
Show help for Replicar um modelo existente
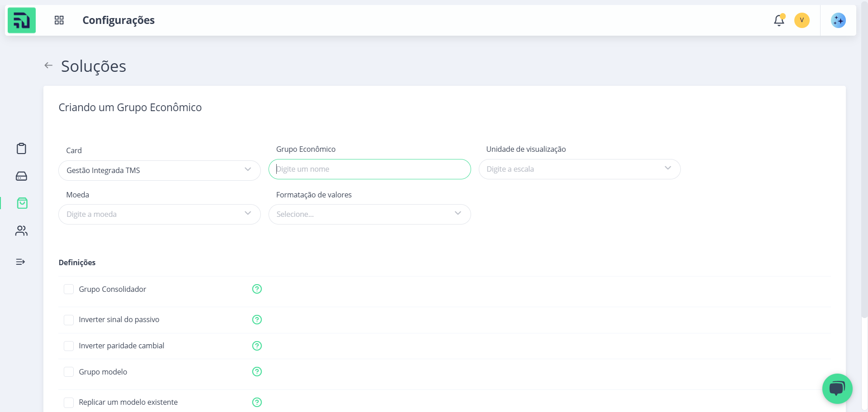tap(257, 403)
